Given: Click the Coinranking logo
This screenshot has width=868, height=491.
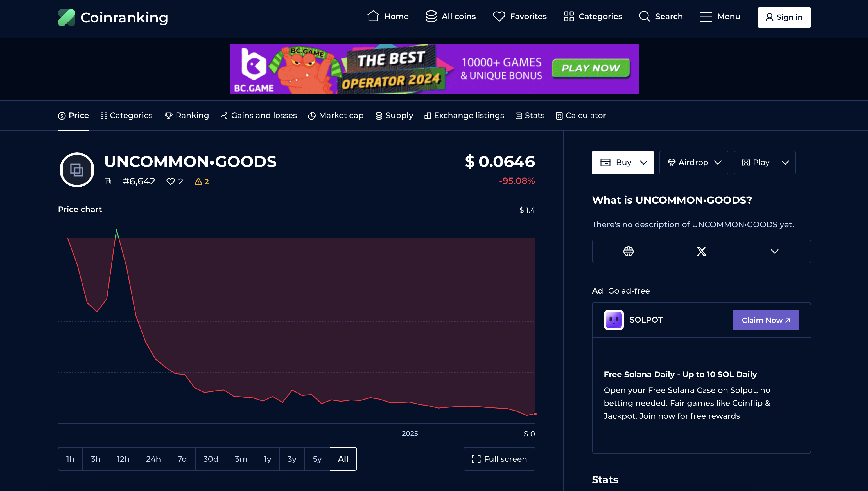Looking at the screenshot, I should tap(113, 17).
